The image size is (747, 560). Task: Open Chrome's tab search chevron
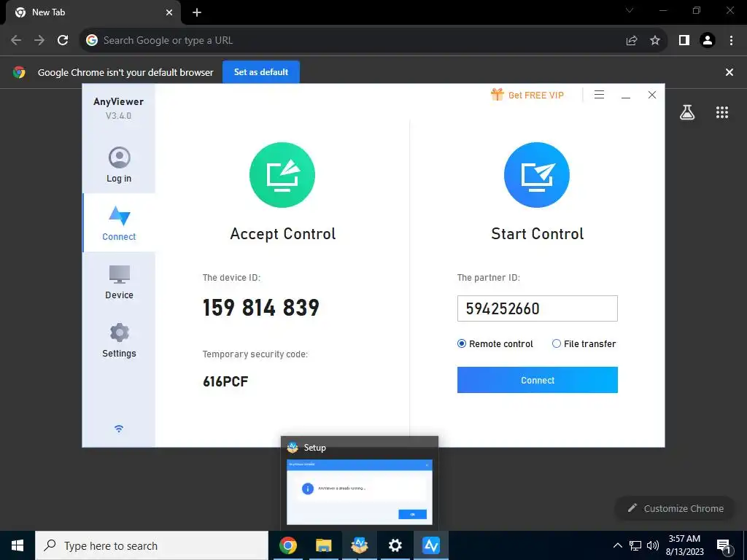630,10
